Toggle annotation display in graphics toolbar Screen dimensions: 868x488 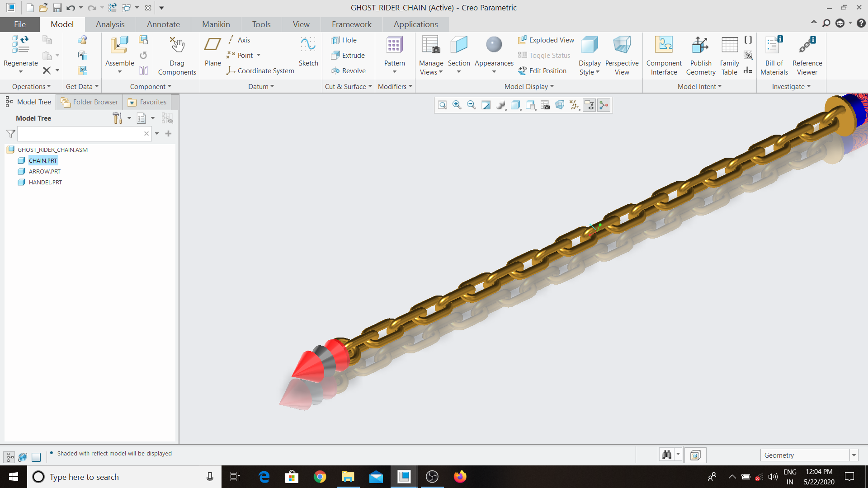point(589,105)
